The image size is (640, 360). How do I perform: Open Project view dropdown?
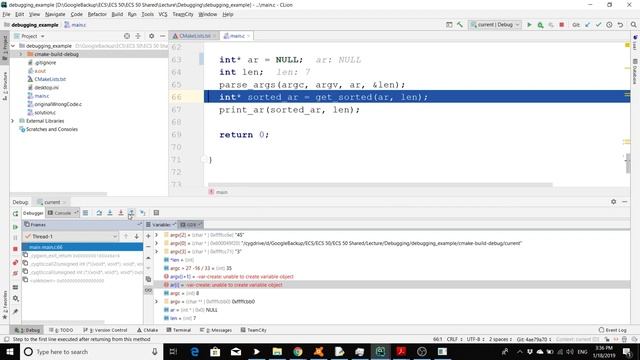tap(29, 36)
